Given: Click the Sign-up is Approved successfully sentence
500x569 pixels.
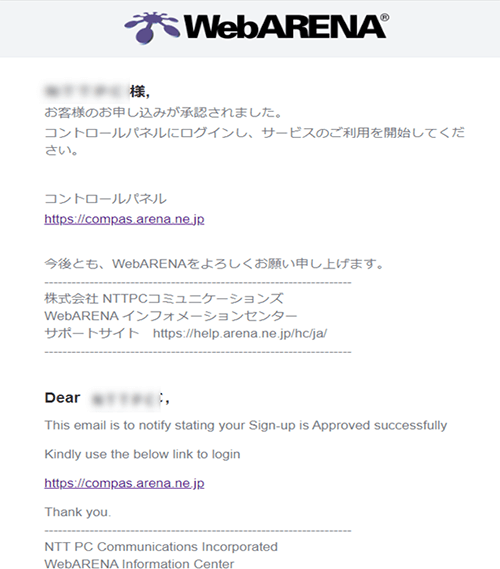Looking at the screenshot, I should pyautogui.click(x=246, y=425).
